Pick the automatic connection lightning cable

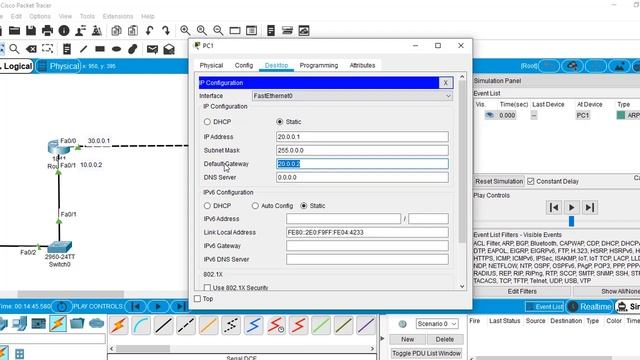point(119,325)
